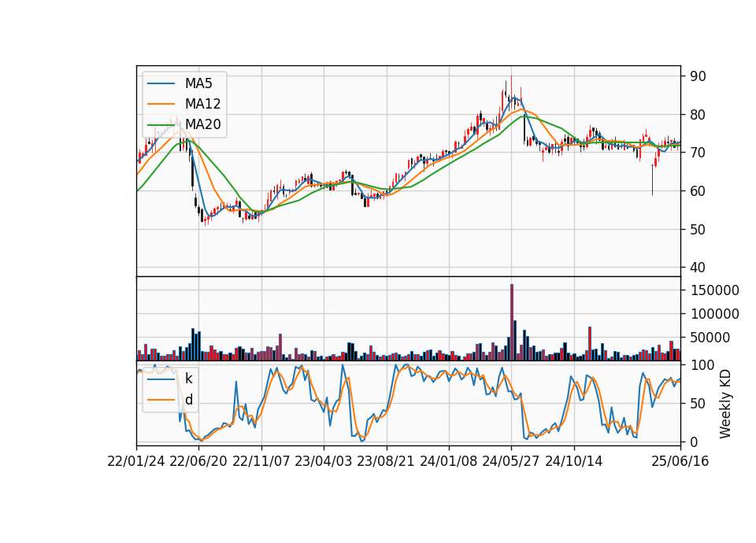Click the 24/05/27 date tick label
This screenshot has width=756, height=543.
(x=511, y=462)
